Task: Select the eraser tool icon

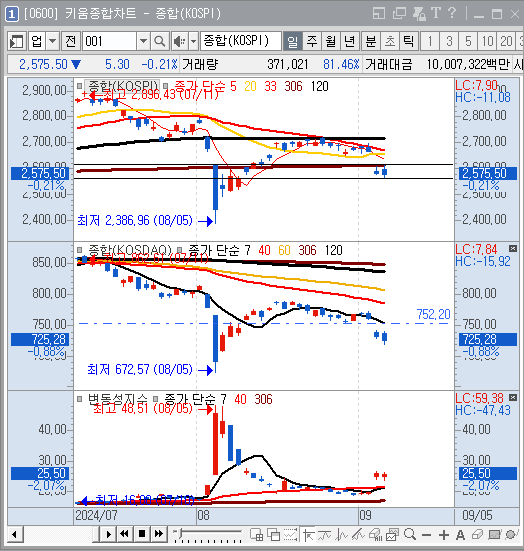Action: (477, 535)
